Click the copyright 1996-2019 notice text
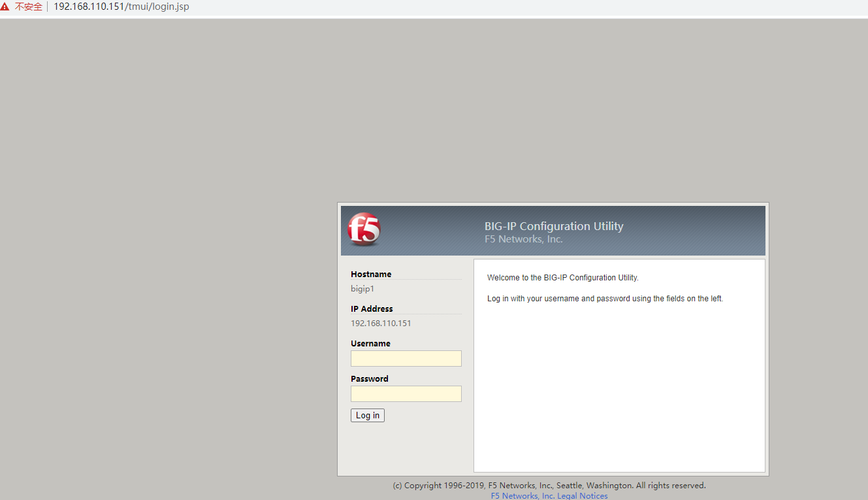The image size is (868, 500). click(x=549, y=486)
